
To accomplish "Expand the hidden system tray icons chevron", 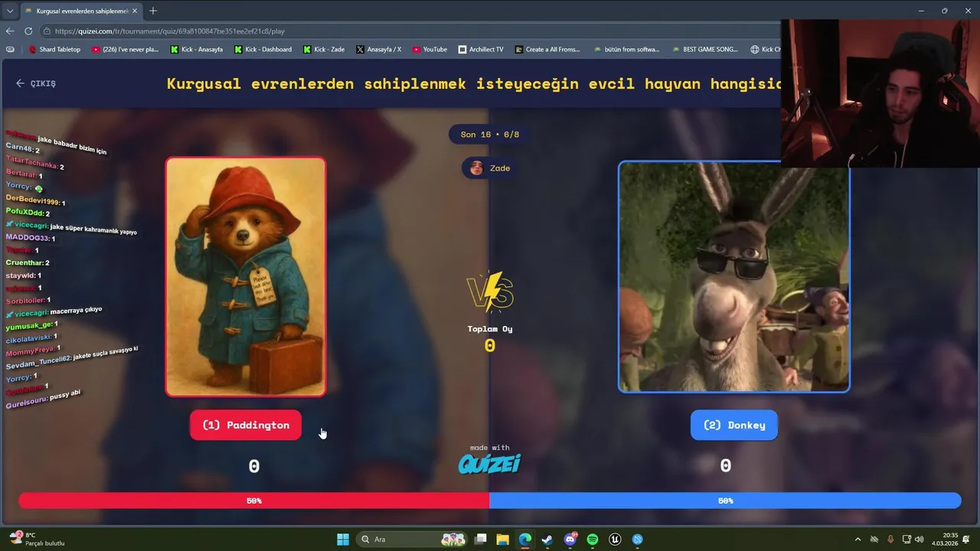I will click(857, 540).
